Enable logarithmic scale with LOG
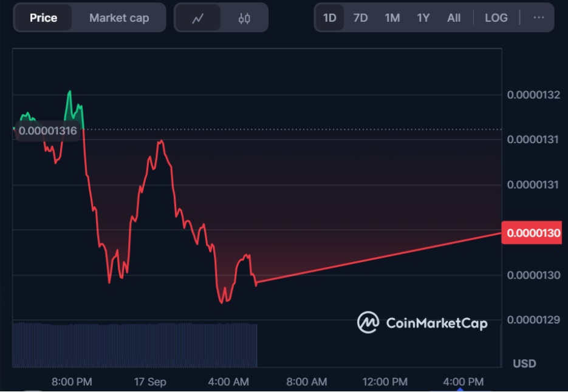 (x=496, y=18)
